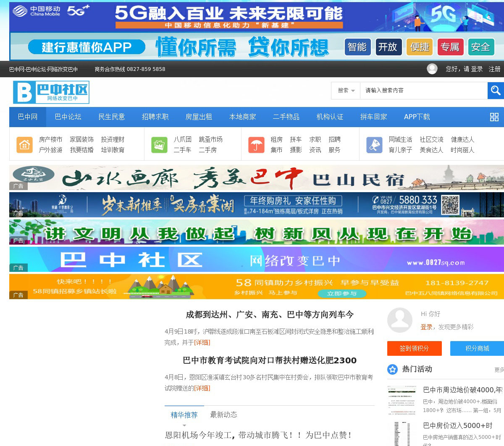Open 二手房 link

pyautogui.click(x=208, y=150)
